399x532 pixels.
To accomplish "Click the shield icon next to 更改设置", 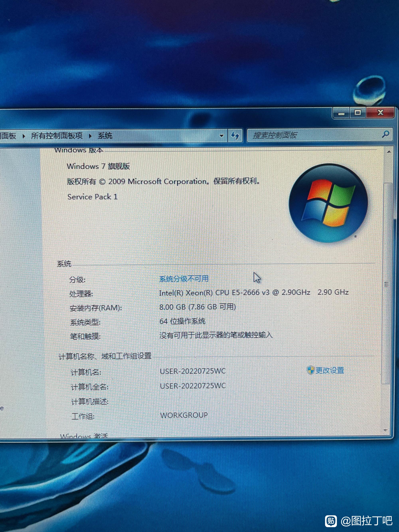I will 310,370.
